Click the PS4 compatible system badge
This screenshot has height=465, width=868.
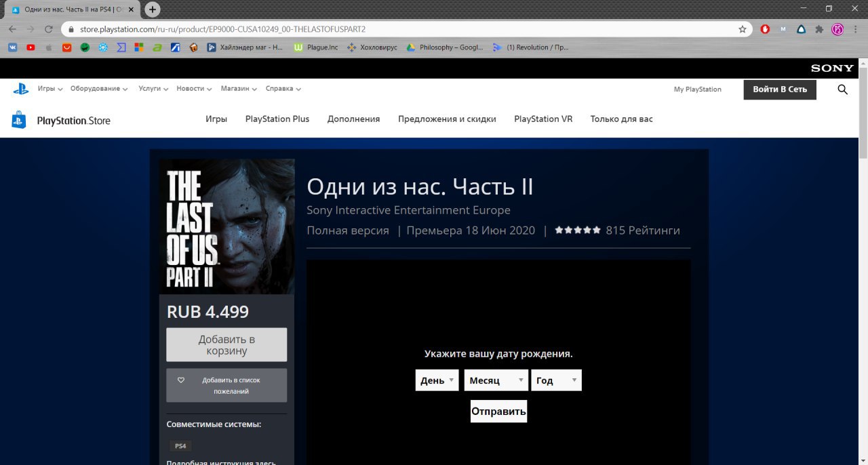point(180,446)
